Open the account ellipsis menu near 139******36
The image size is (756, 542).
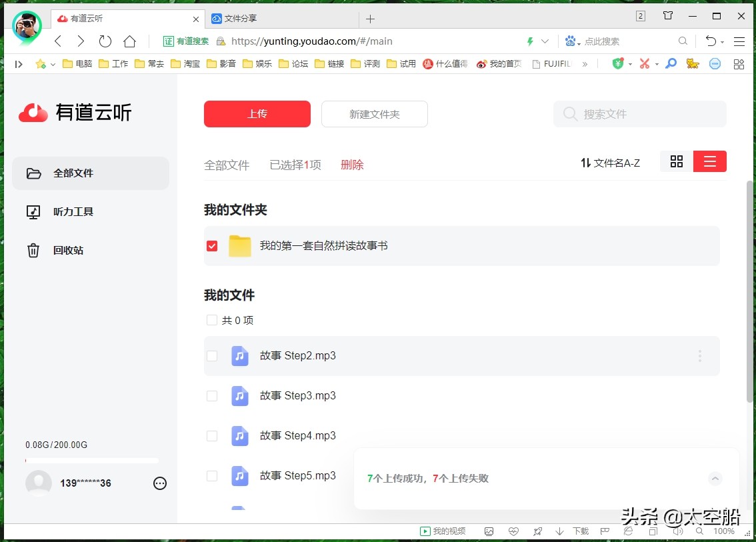(x=159, y=483)
